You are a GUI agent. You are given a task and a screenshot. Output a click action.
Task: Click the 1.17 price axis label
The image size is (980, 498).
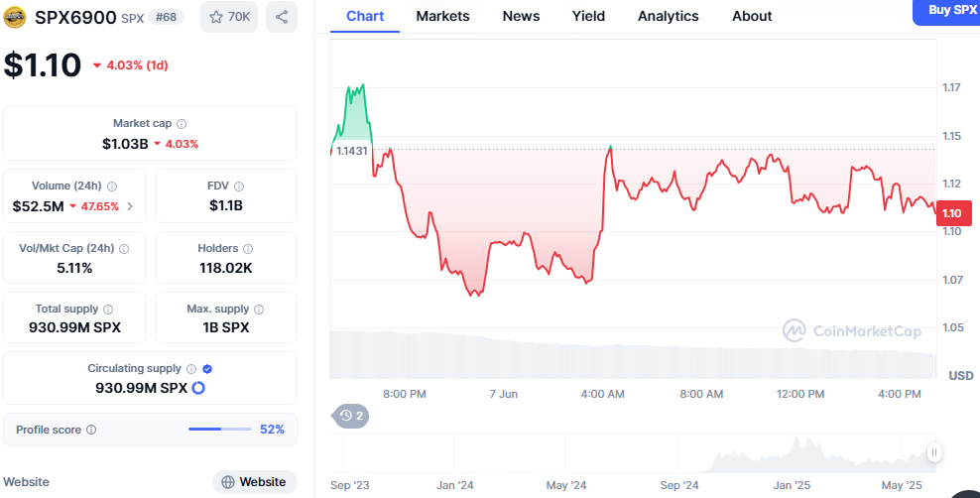[951, 87]
